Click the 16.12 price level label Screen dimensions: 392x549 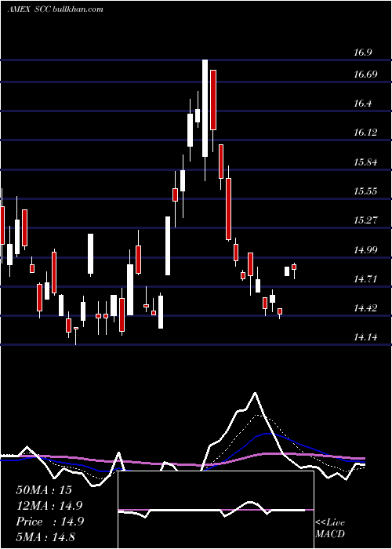pos(365,133)
